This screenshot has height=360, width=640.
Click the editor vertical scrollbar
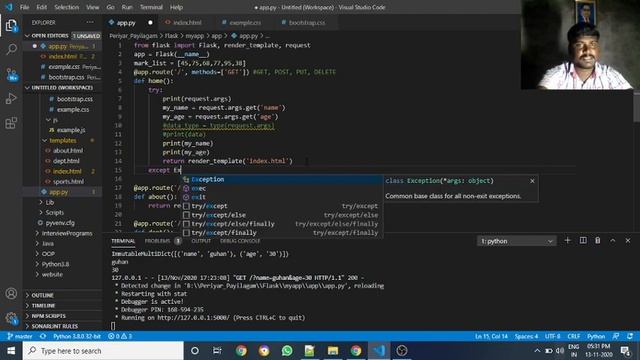(x=636, y=107)
